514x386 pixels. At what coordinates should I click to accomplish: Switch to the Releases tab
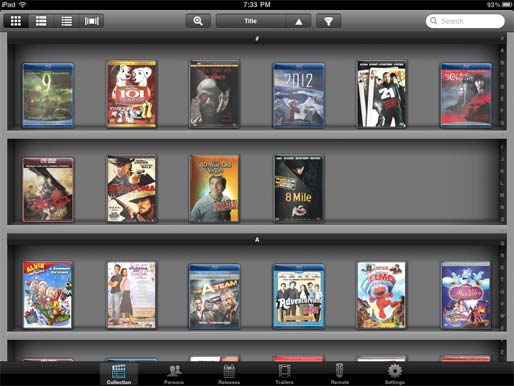(229, 374)
